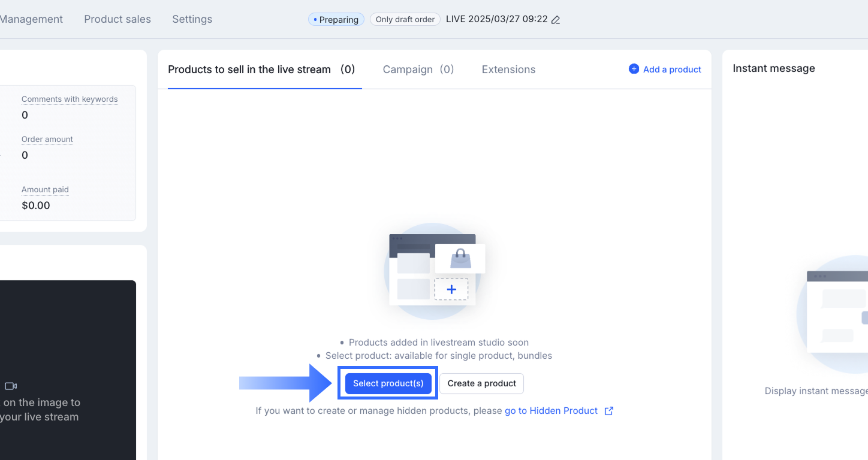
Task: Click the Order amount label
Action: (x=47, y=140)
